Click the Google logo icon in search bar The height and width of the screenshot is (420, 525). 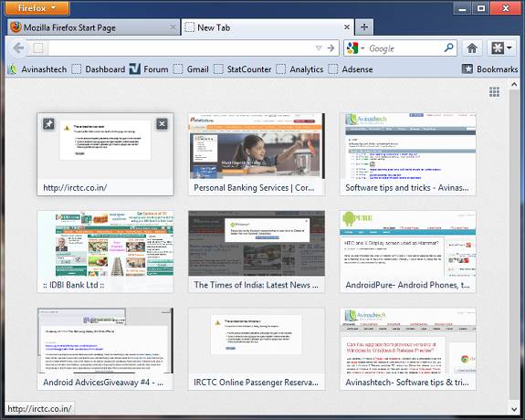point(352,48)
